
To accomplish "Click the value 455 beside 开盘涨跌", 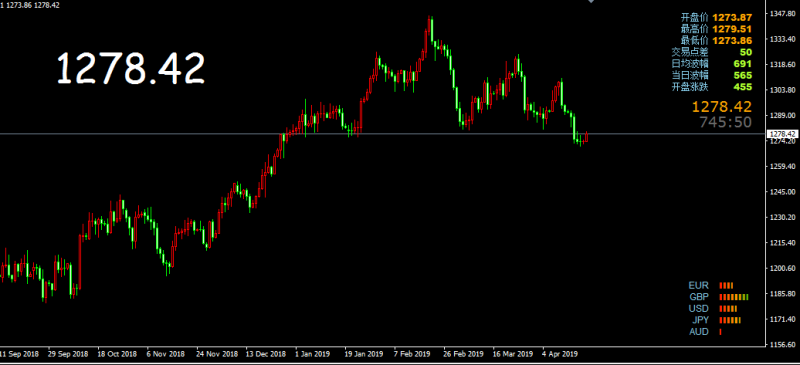I will (x=743, y=87).
